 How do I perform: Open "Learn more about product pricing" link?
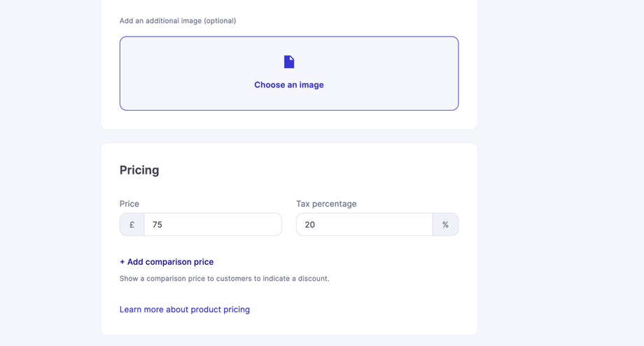[185, 310]
